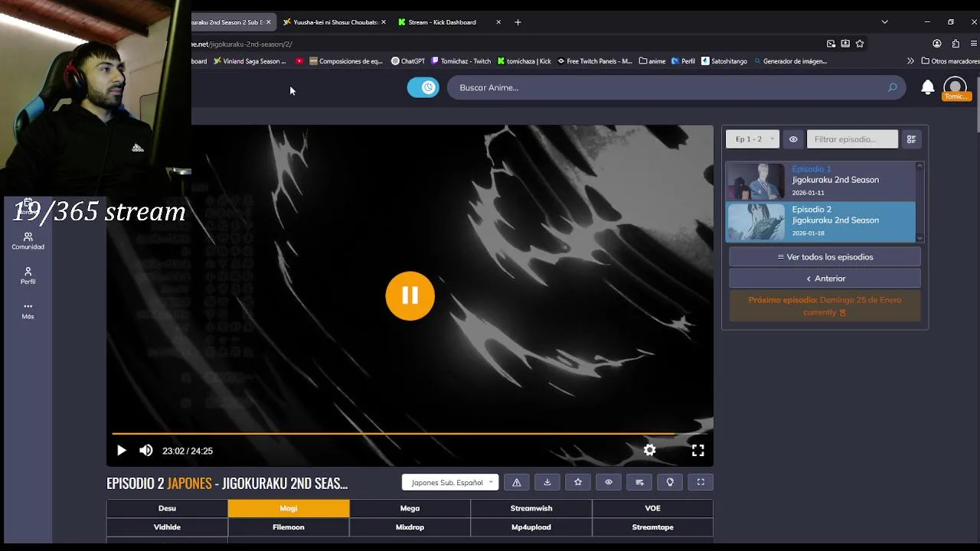Download the episode with the download icon
The width and height of the screenshot is (980, 551).
pyautogui.click(x=547, y=482)
